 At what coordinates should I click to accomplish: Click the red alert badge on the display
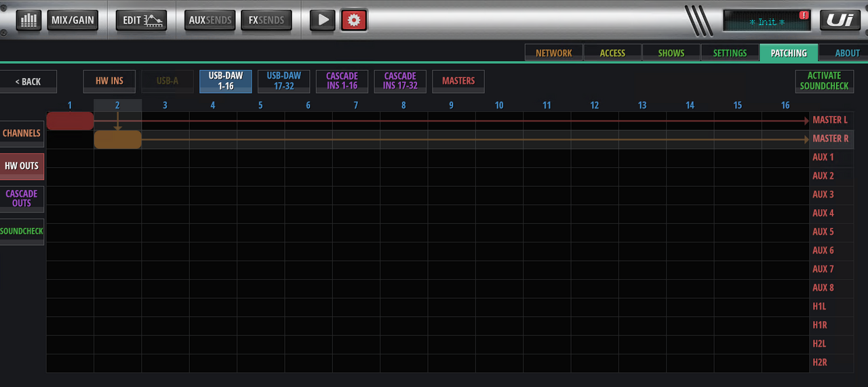pos(806,14)
